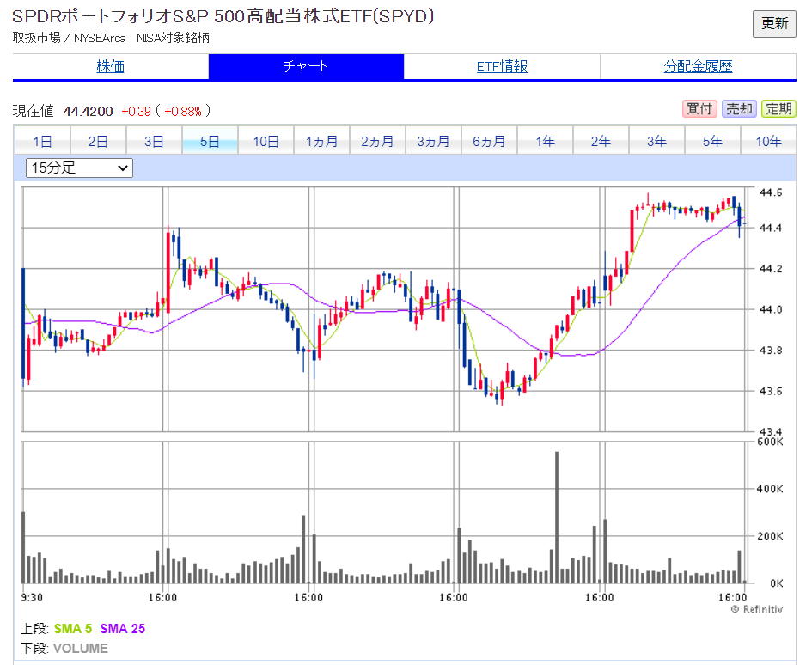Click the SMA 25 legend label
The width and height of the screenshot is (812, 665).
pos(123,629)
